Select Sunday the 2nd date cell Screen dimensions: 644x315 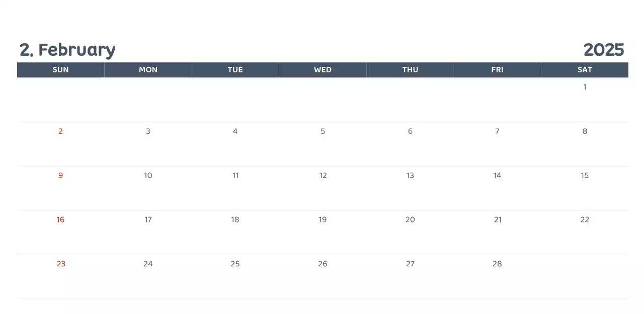pos(60,131)
